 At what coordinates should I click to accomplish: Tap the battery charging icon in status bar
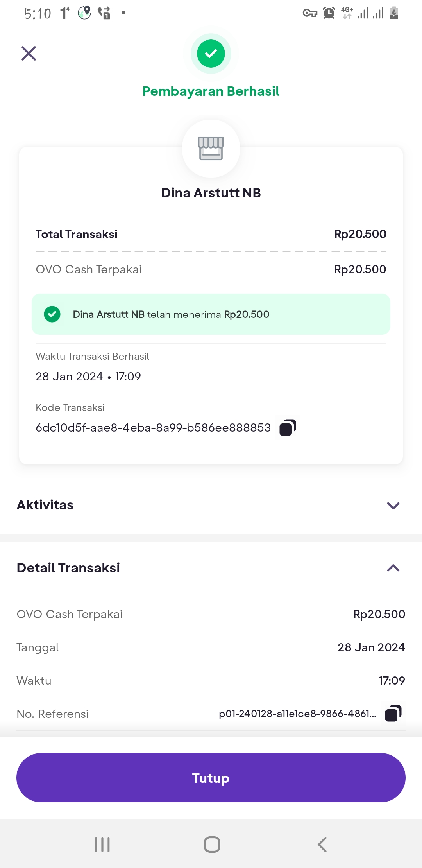[394, 13]
